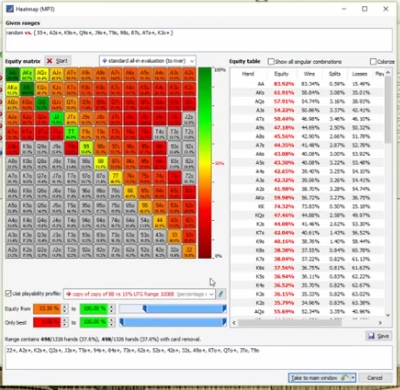Select the J2s cell in equity matrix
The image size is (400, 390).
coord(189,119)
